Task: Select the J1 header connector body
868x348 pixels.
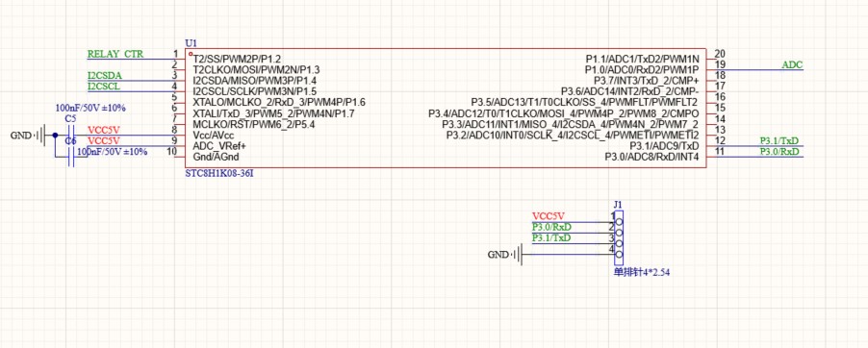Action: point(619,237)
